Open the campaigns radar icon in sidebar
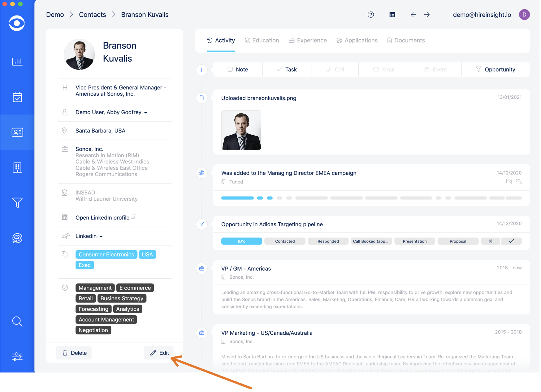 point(17,238)
